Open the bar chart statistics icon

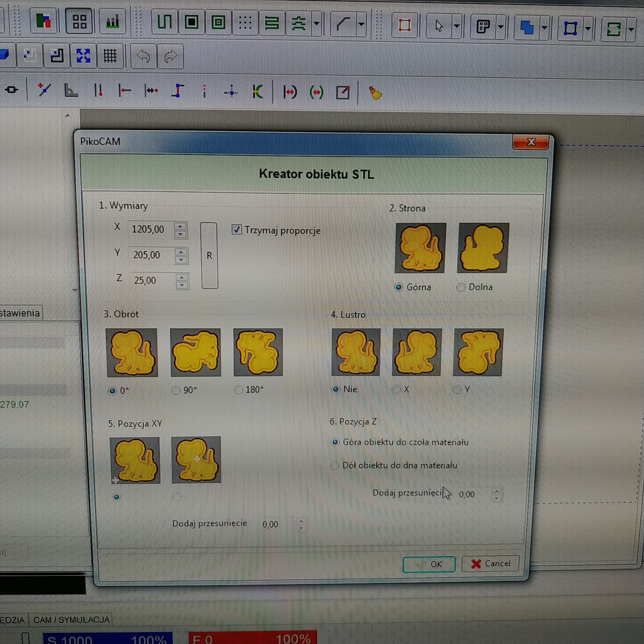113,21
